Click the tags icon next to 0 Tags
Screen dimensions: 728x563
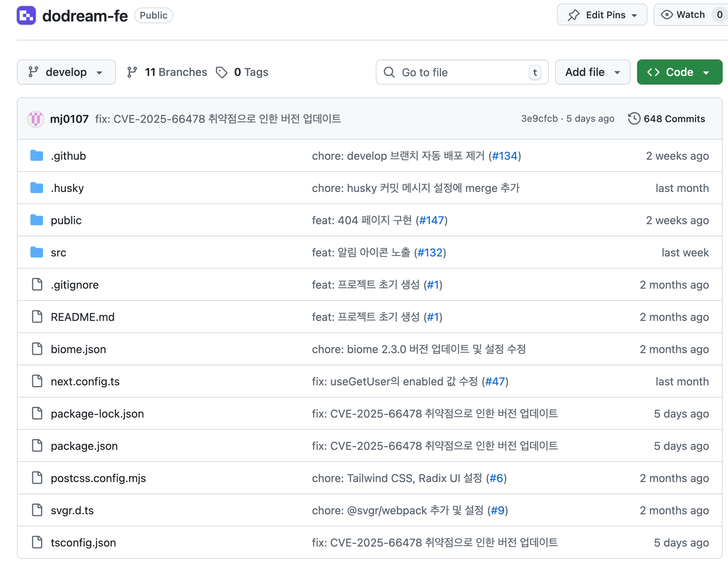click(x=222, y=72)
